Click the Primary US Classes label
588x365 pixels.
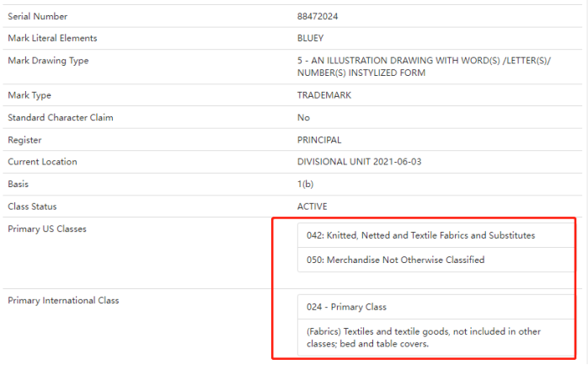47,228
